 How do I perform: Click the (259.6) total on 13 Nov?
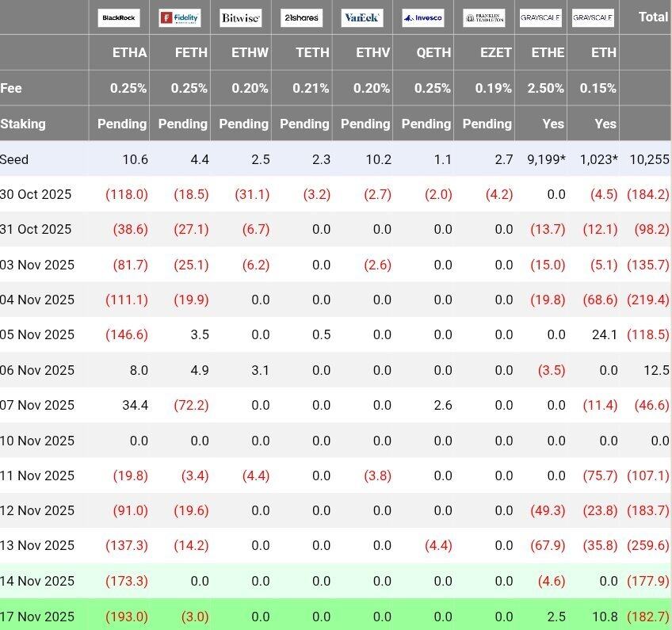[x=647, y=545]
